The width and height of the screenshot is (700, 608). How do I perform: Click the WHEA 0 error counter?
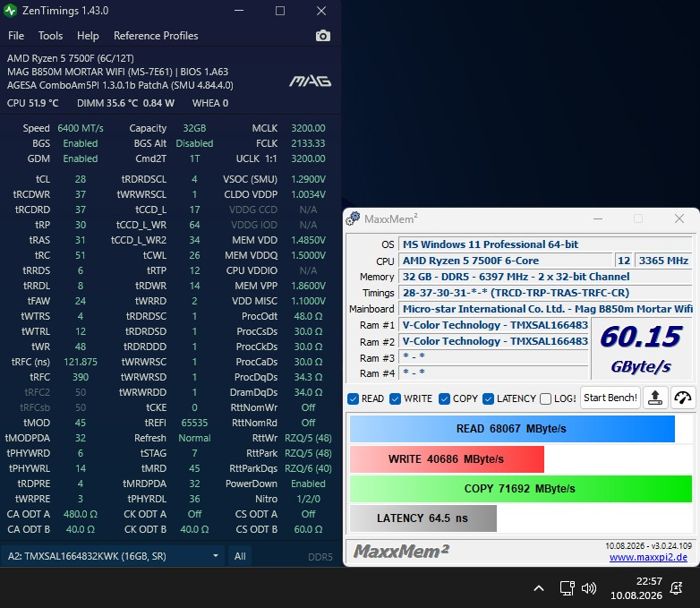pyautogui.click(x=210, y=103)
